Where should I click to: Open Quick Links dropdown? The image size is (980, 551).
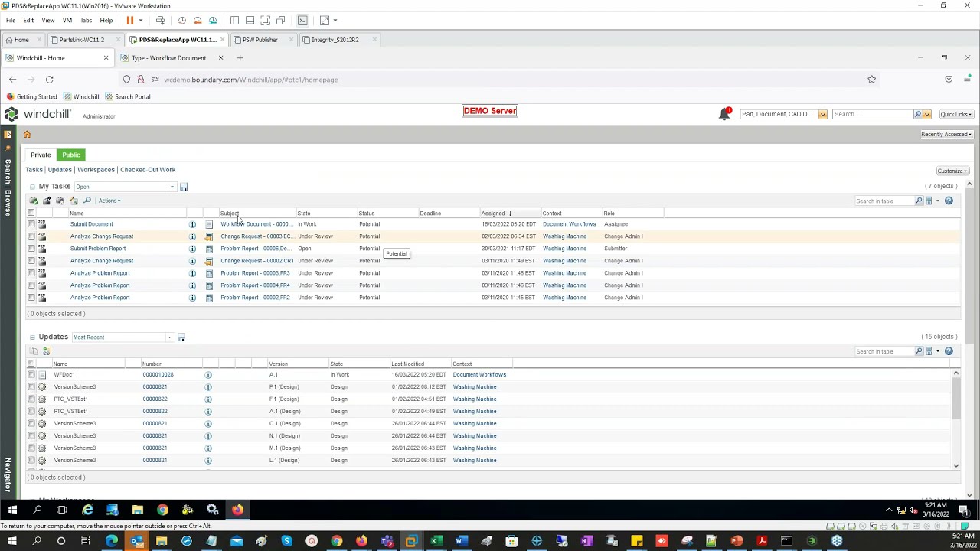(x=956, y=114)
